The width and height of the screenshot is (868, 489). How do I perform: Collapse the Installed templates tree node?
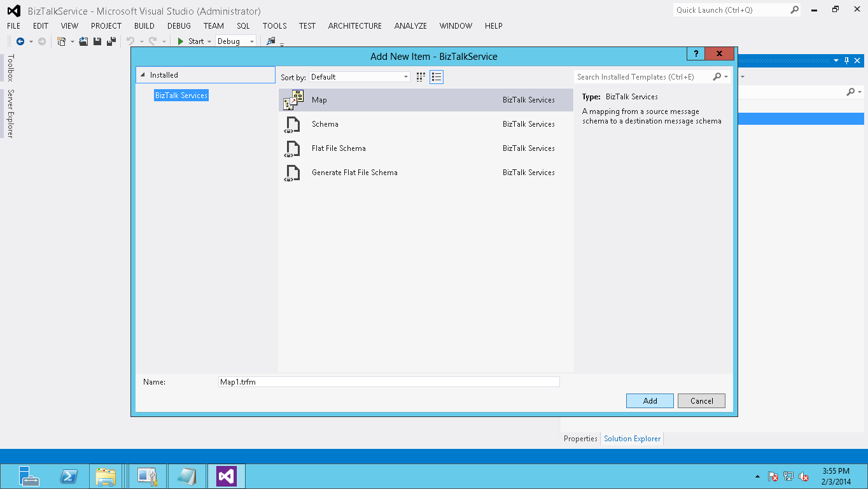(142, 75)
